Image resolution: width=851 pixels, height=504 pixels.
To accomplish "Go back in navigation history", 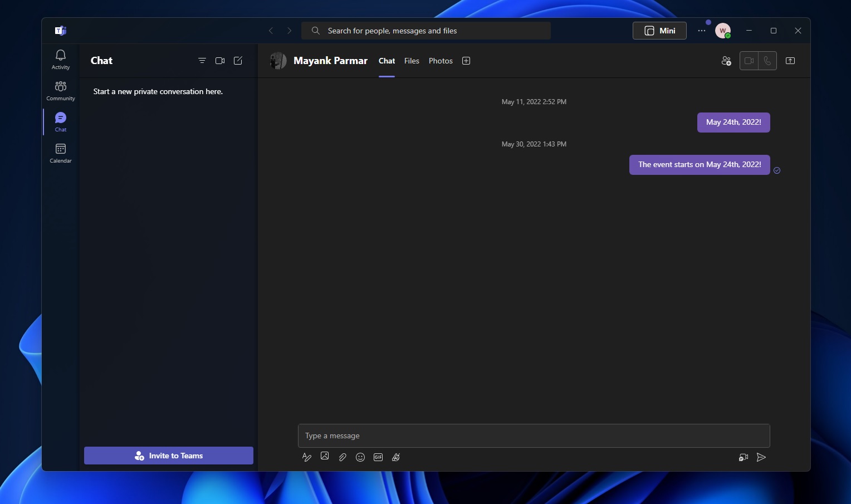I will pos(271,31).
